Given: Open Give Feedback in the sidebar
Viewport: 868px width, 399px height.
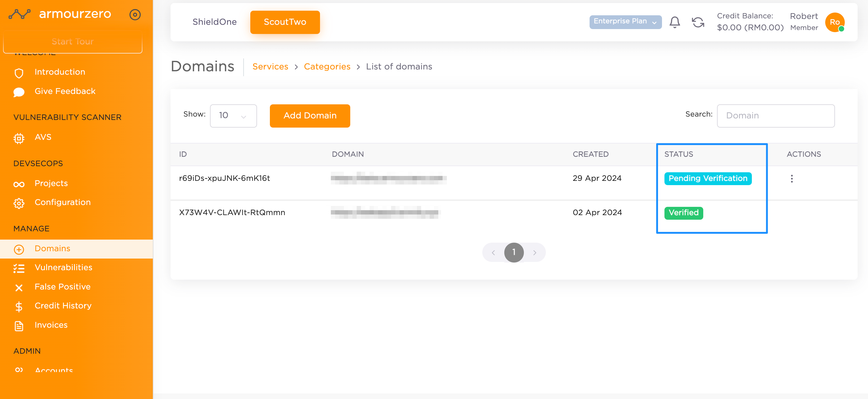Looking at the screenshot, I should click(65, 91).
